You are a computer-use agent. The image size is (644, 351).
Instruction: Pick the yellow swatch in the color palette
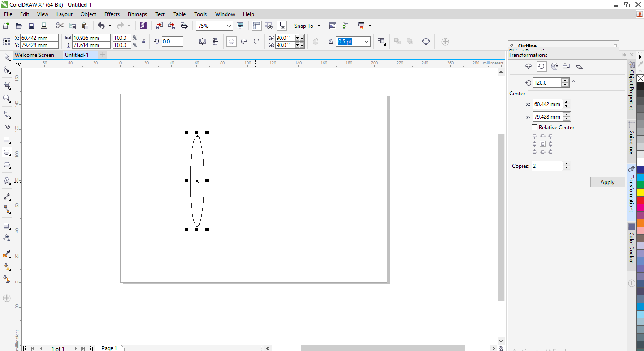point(640,192)
